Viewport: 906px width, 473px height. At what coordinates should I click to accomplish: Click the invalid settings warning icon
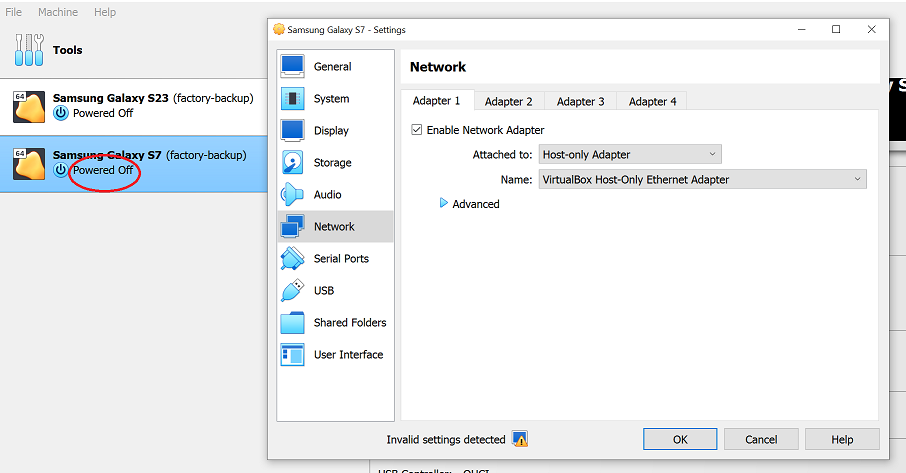[520, 440]
